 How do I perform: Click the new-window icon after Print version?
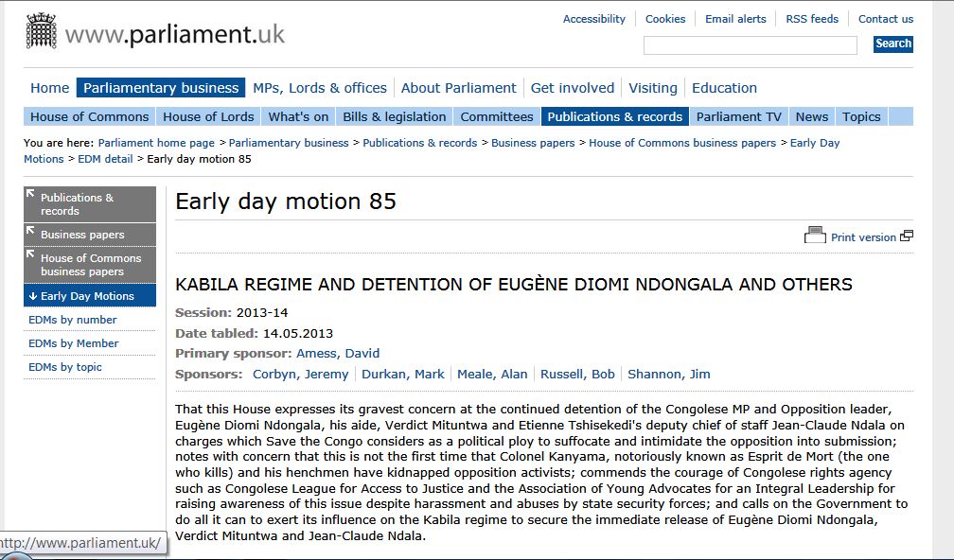pos(907,235)
